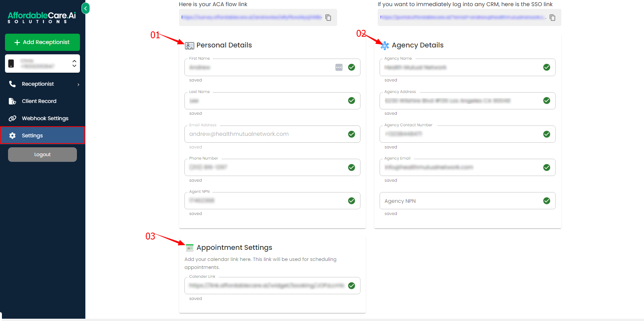Collapse the sidebar with the green chevron

[x=86, y=8]
